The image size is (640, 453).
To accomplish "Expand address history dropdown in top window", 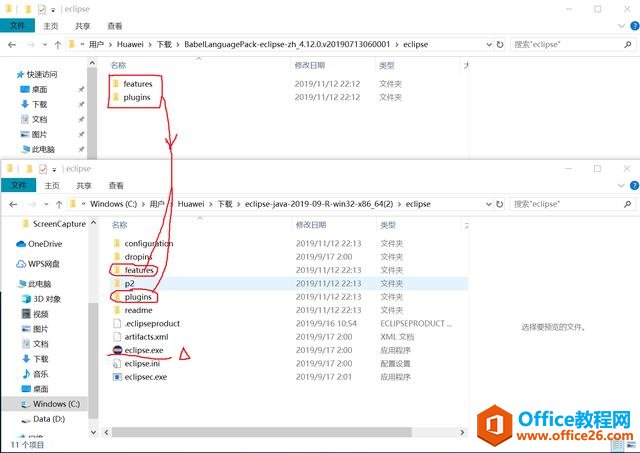I will tap(489, 44).
